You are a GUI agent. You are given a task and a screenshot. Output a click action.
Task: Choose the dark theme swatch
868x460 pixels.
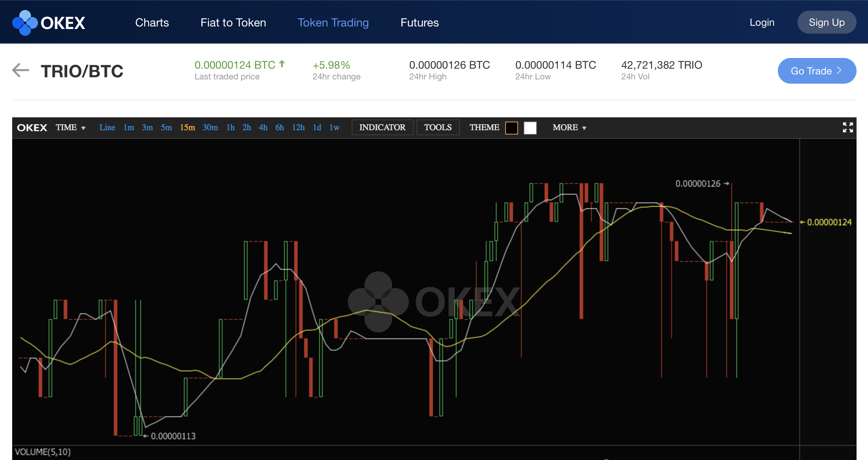click(x=512, y=128)
